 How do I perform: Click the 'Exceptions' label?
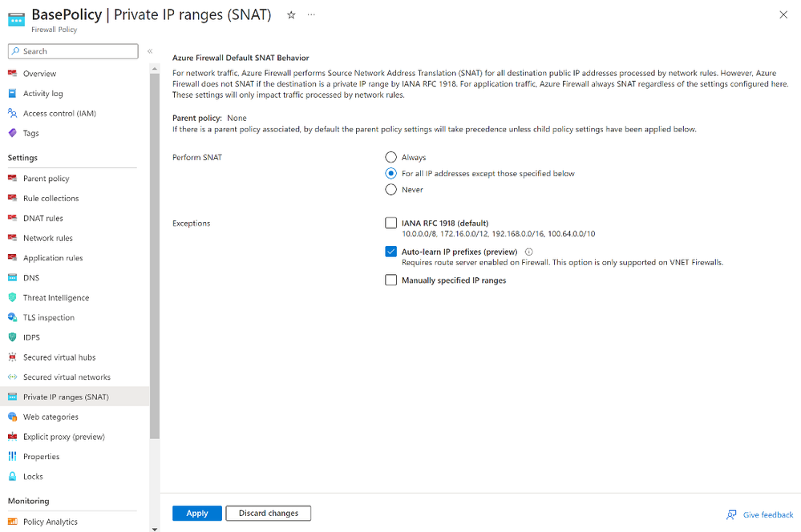pyautogui.click(x=191, y=223)
